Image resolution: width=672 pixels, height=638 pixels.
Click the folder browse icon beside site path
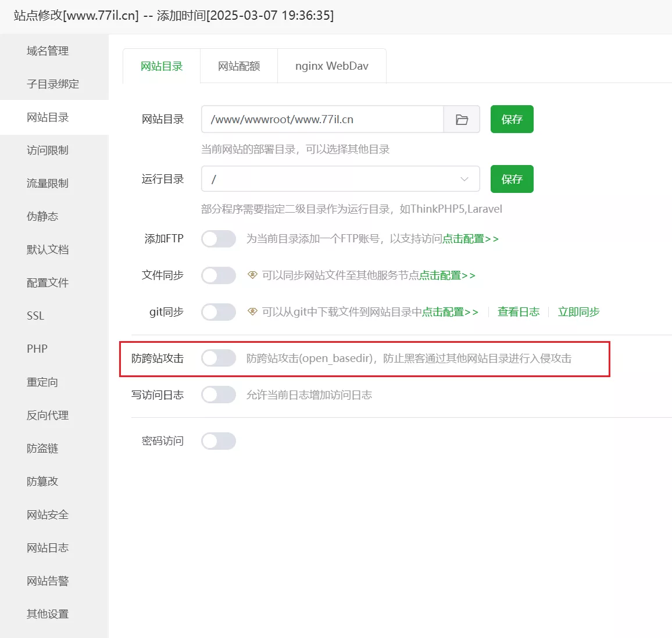tap(462, 120)
